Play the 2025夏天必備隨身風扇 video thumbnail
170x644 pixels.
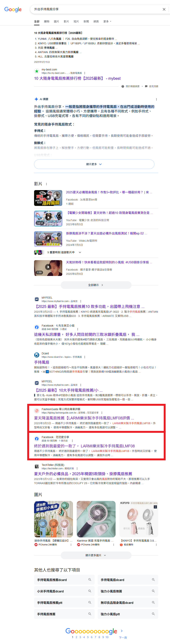(x=48, y=198)
